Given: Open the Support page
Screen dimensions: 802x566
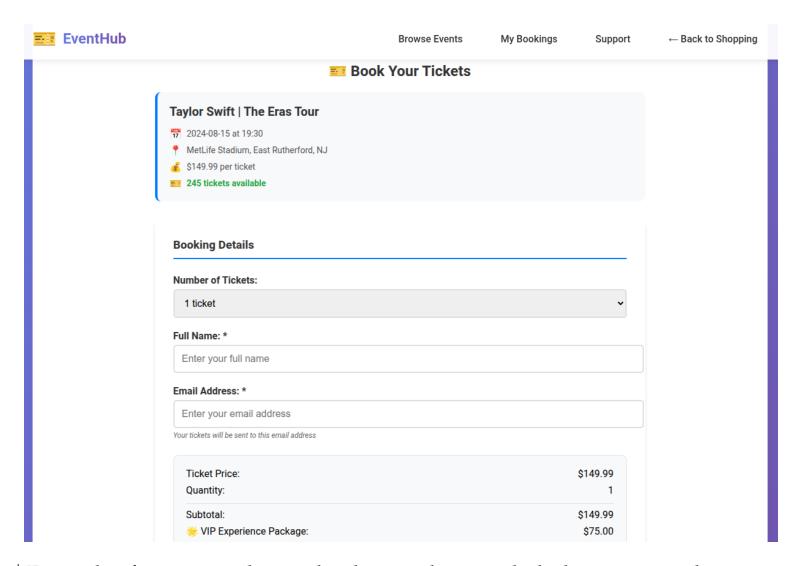Looking at the screenshot, I should coord(613,39).
